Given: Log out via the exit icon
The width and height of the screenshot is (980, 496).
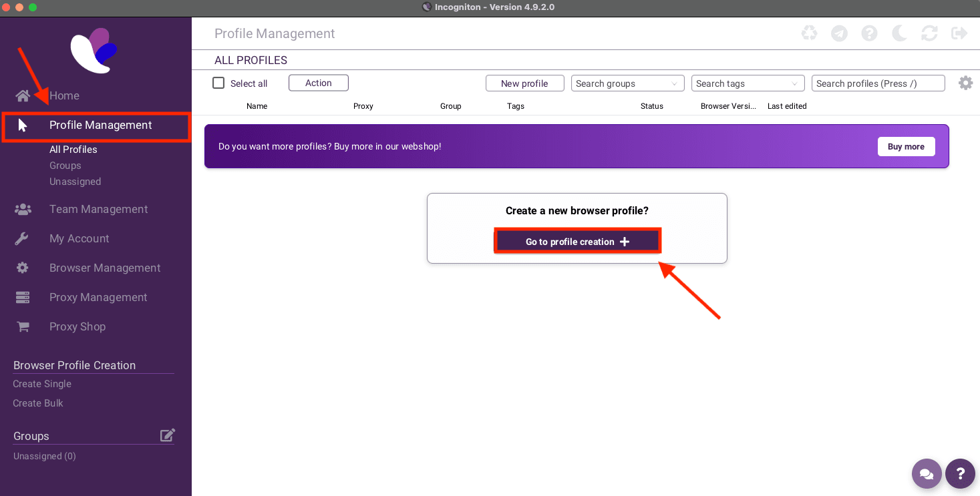Looking at the screenshot, I should click(959, 33).
